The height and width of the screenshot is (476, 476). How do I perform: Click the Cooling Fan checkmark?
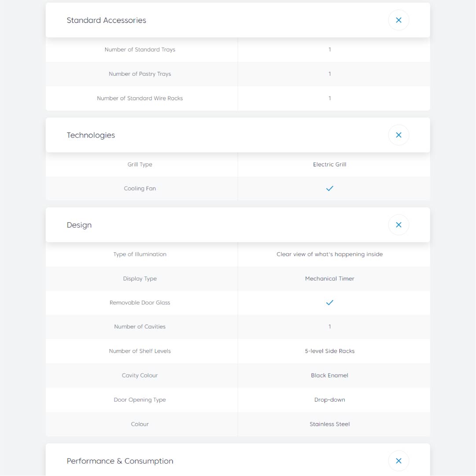click(x=329, y=188)
